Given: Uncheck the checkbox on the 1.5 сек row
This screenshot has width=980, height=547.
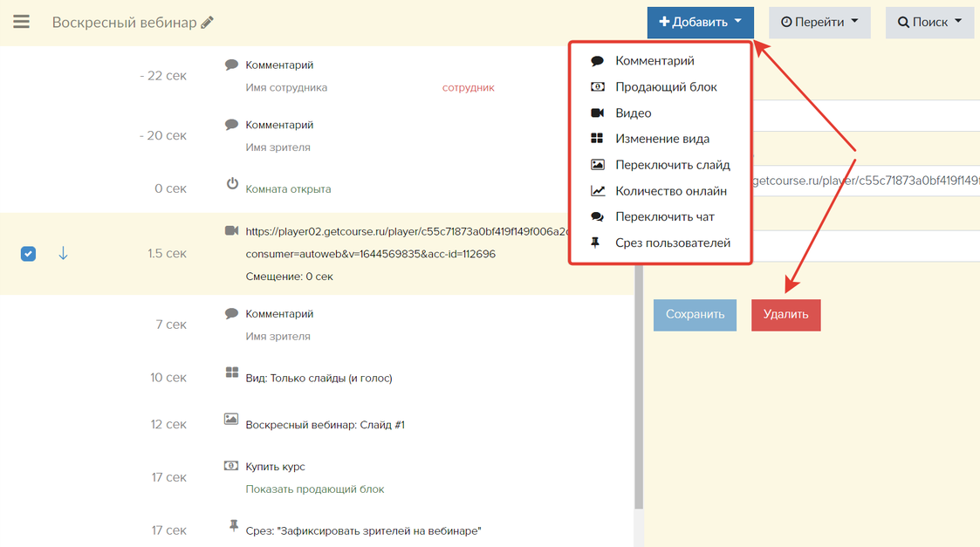Looking at the screenshot, I should pyautogui.click(x=29, y=254).
